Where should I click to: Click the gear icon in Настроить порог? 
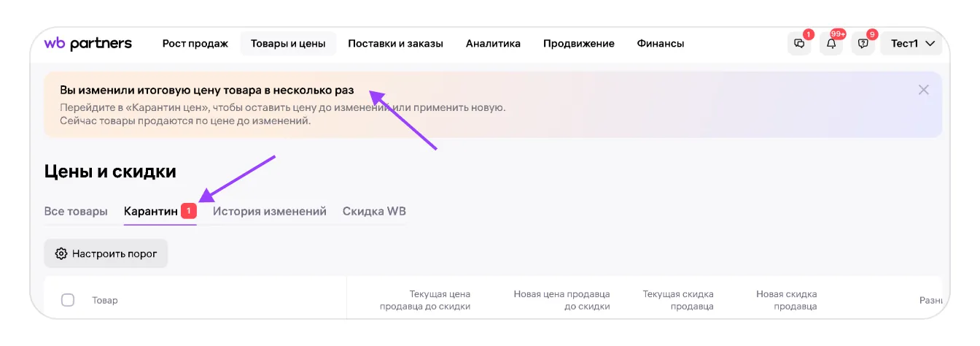[61, 253]
